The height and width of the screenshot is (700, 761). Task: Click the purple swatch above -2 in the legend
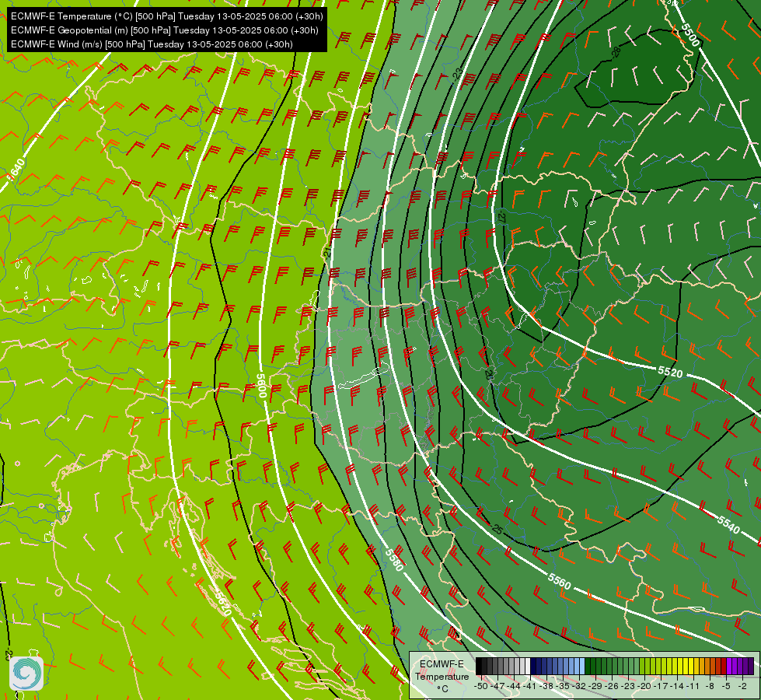tap(740, 666)
